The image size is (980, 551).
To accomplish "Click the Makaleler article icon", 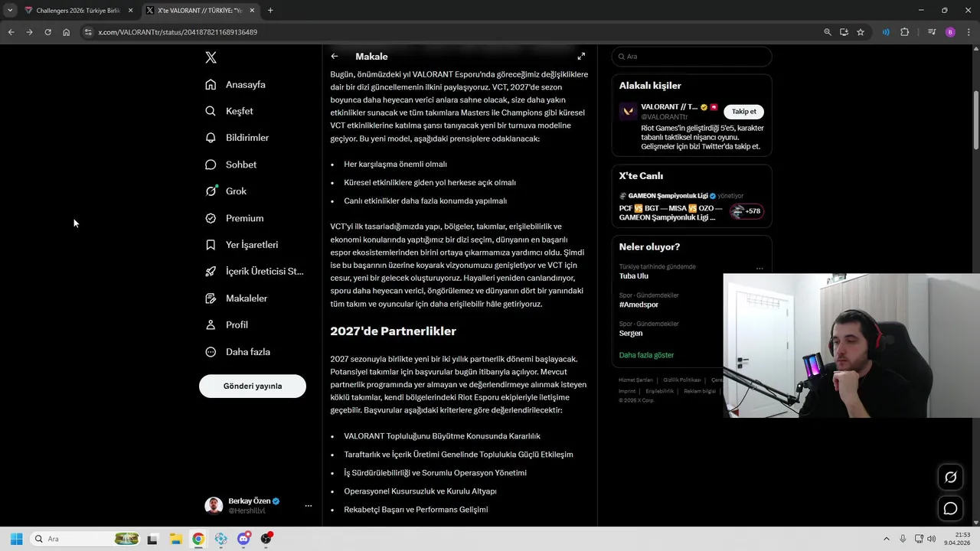I will [x=211, y=298].
